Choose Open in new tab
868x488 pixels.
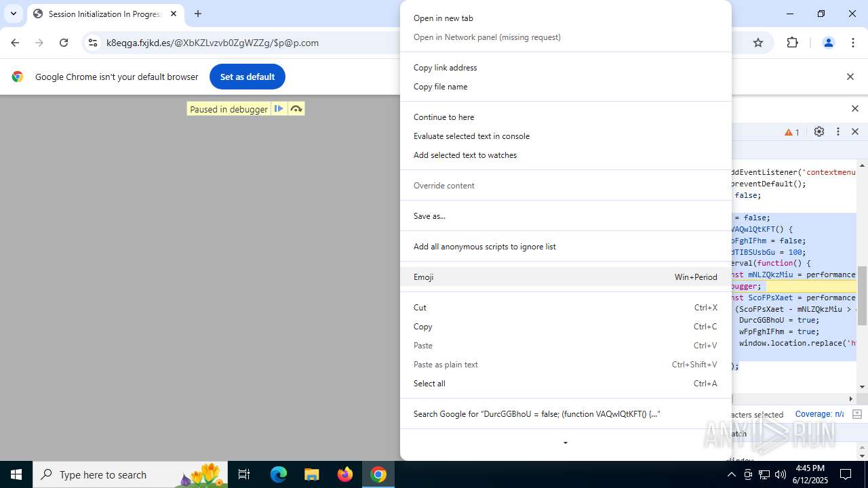point(566,18)
